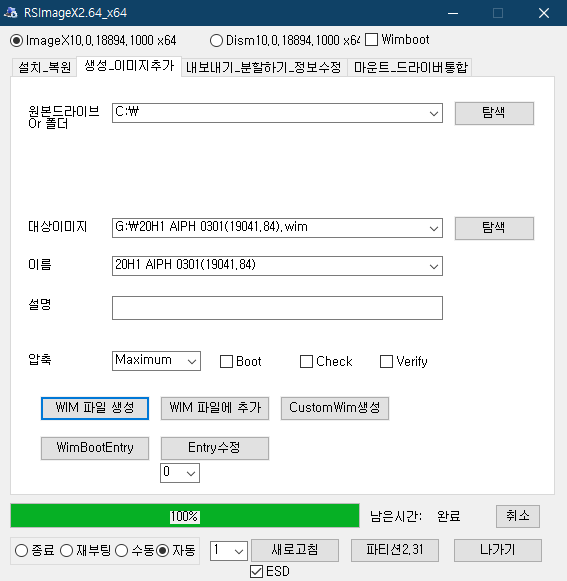Click the CustomWim생성 button
Image resolution: width=567 pixels, height=581 pixels.
335,408
